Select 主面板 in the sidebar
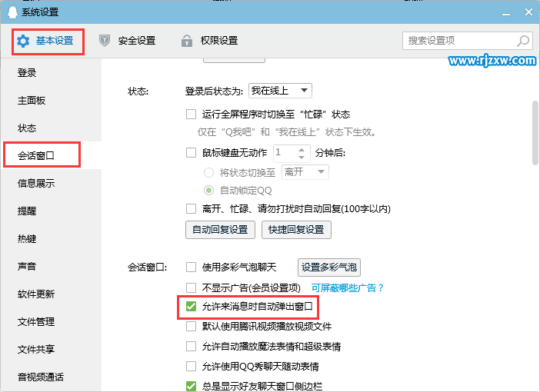540x392 pixels. pyautogui.click(x=51, y=101)
